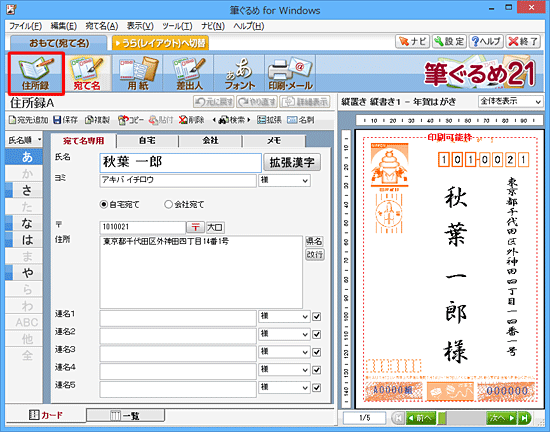Open the 住所録 address book tool

click(36, 74)
